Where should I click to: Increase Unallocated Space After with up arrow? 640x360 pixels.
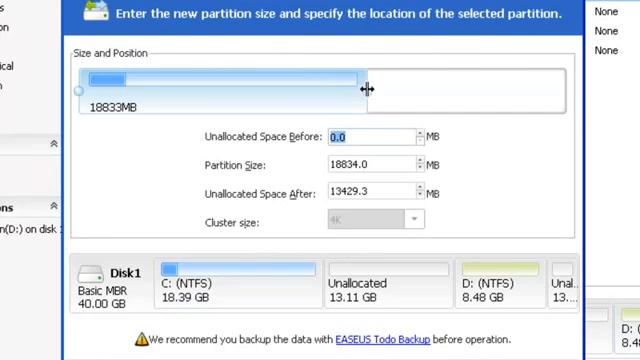[420, 187]
